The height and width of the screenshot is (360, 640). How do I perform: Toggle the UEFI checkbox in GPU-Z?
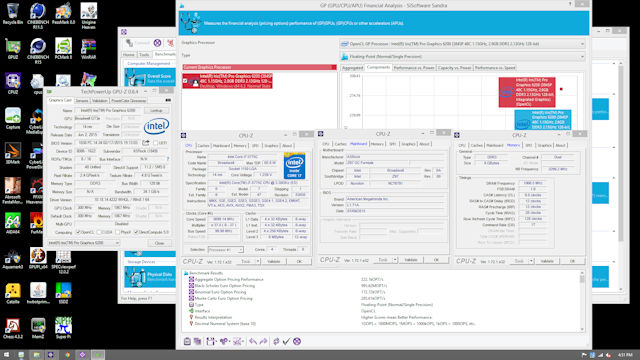155,143
